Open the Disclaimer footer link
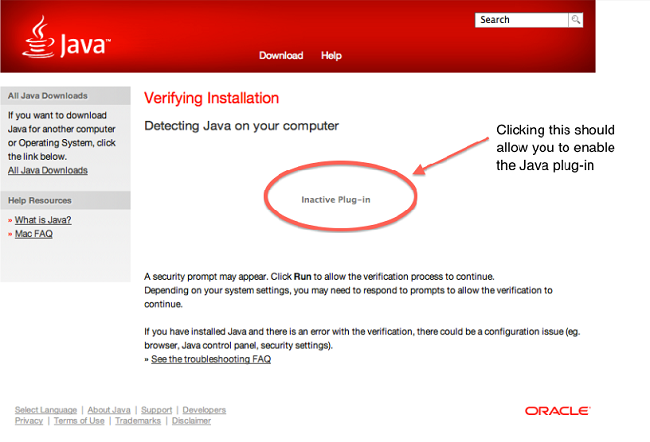The image size is (650, 442). pyautogui.click(x=191, y=421)
